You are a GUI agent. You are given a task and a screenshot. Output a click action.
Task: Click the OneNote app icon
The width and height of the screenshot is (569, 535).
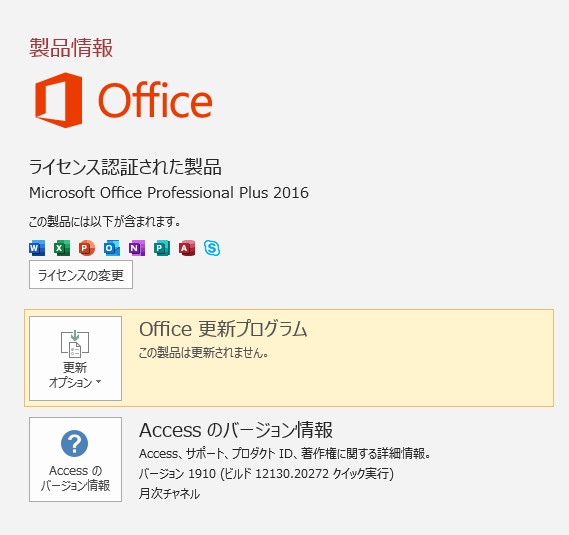pyautogui.click(x=137, y=248)
